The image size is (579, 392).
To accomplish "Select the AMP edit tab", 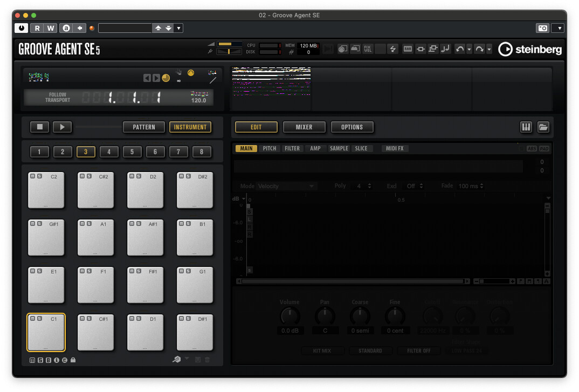I will [x=315, y=148].
